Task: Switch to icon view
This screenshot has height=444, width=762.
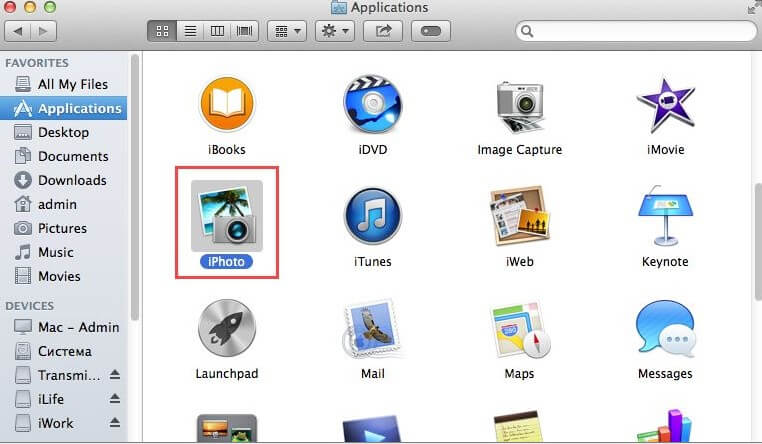Action: 162,32
